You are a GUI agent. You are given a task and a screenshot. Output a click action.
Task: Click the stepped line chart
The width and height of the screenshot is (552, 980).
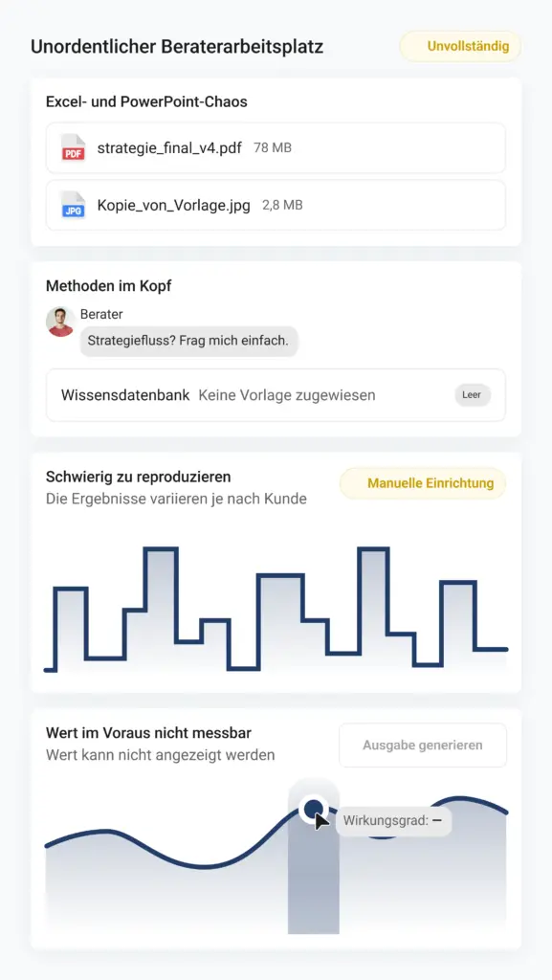click(276, 610)
